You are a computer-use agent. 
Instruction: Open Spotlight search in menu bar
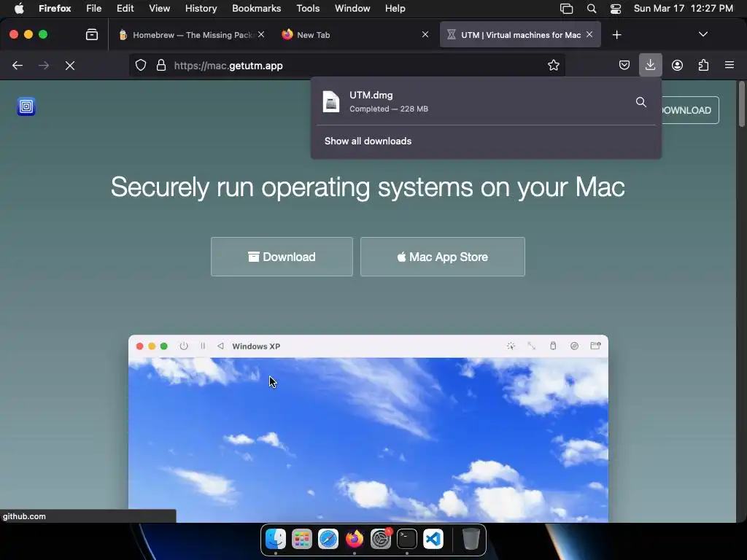pos(592,9)
